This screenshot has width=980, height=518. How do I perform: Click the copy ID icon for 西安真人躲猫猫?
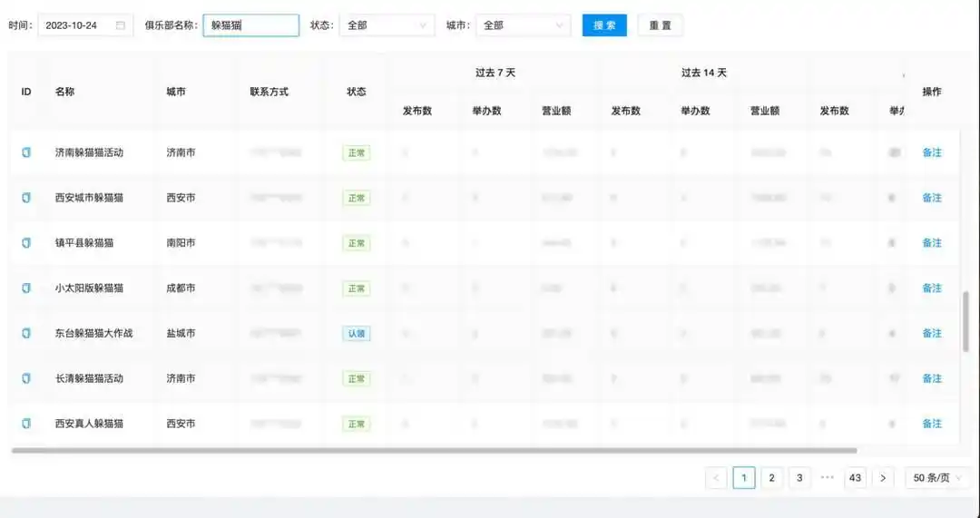[x=26, y=424]
